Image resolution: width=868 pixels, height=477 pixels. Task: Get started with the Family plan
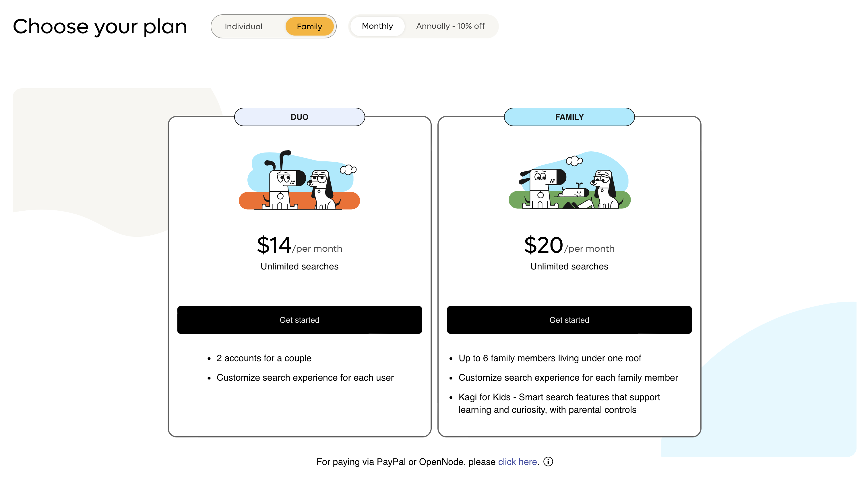[x=569, y=320]
